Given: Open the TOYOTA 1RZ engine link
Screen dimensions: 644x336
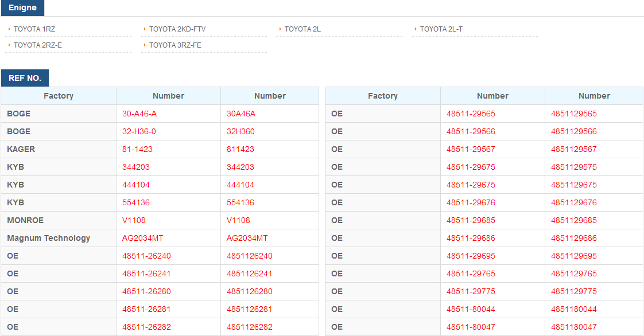Looking at the screenshot, I should point(34,29).
